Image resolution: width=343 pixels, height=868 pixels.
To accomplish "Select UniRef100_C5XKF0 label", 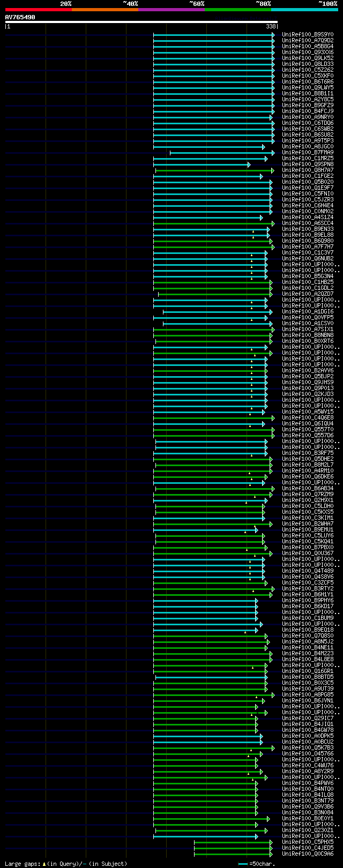I will pyautogui.click(x=308, y=76).
